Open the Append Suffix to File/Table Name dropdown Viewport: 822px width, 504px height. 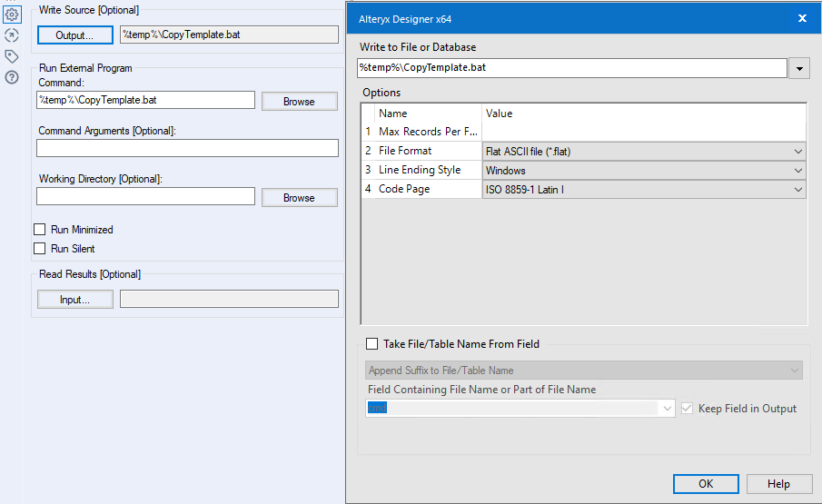tap(583, 371)
